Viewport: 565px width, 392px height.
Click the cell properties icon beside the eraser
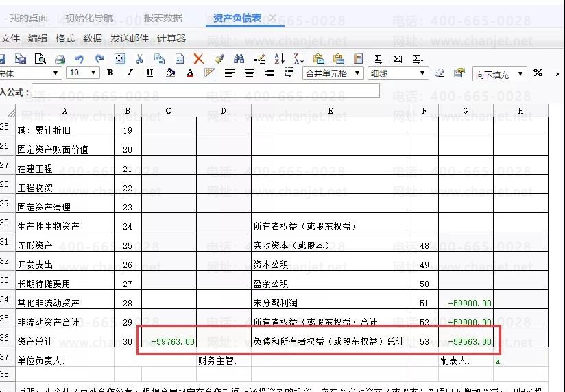tap(459, 73)
